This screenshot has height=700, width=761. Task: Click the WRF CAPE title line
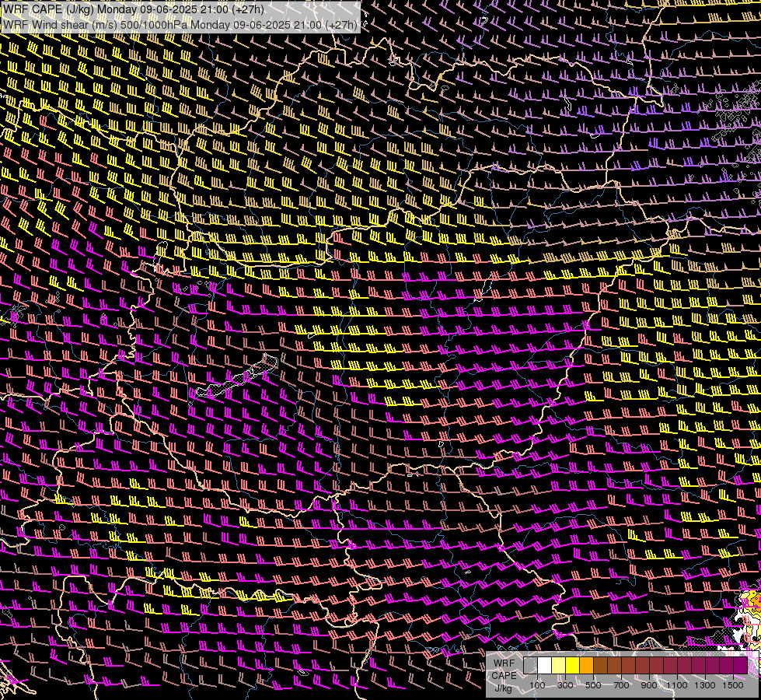tap(134, 9)
